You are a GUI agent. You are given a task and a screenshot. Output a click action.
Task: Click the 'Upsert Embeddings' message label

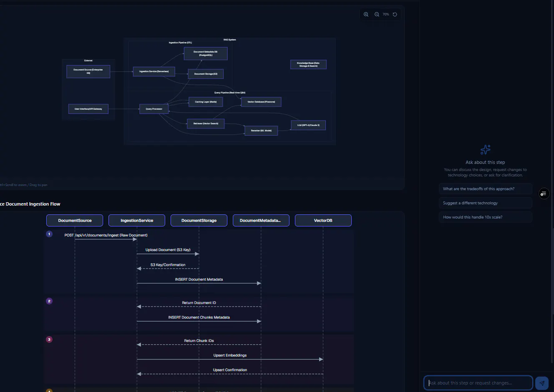tap(230, 355)
